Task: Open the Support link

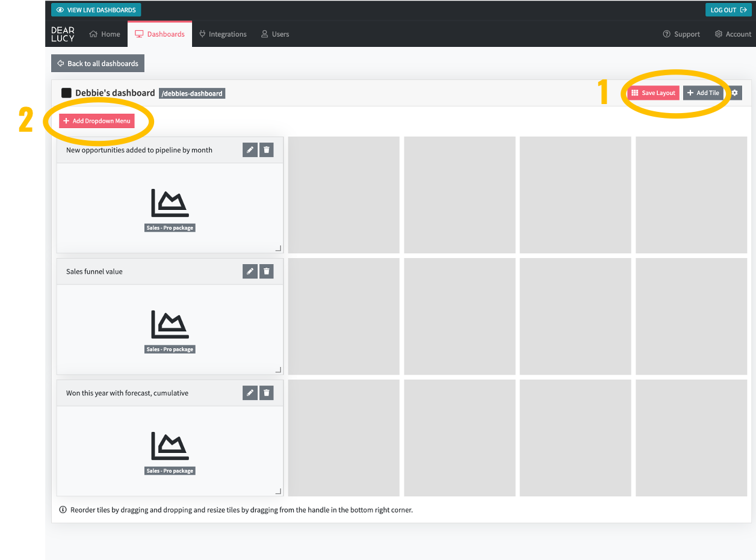Action: (681, 34)
